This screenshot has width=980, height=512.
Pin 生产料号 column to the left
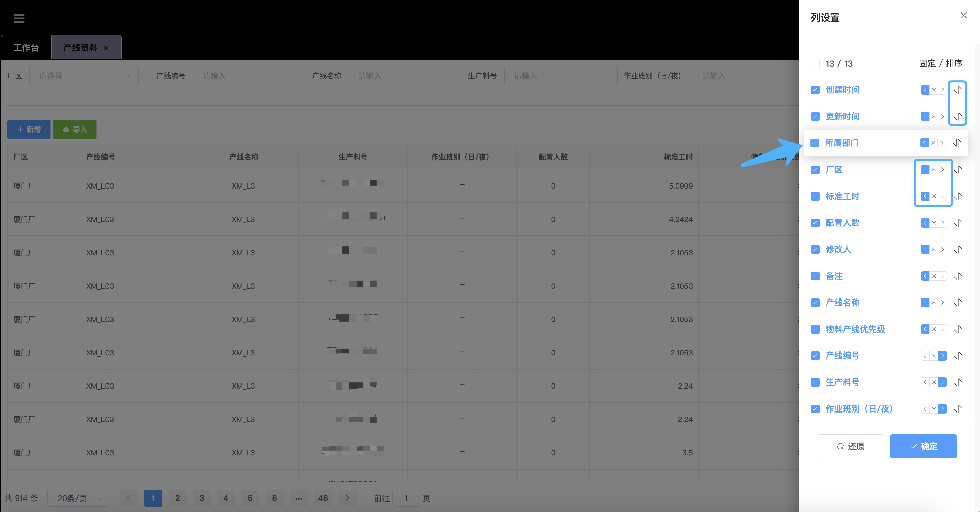tap(925, 382)
